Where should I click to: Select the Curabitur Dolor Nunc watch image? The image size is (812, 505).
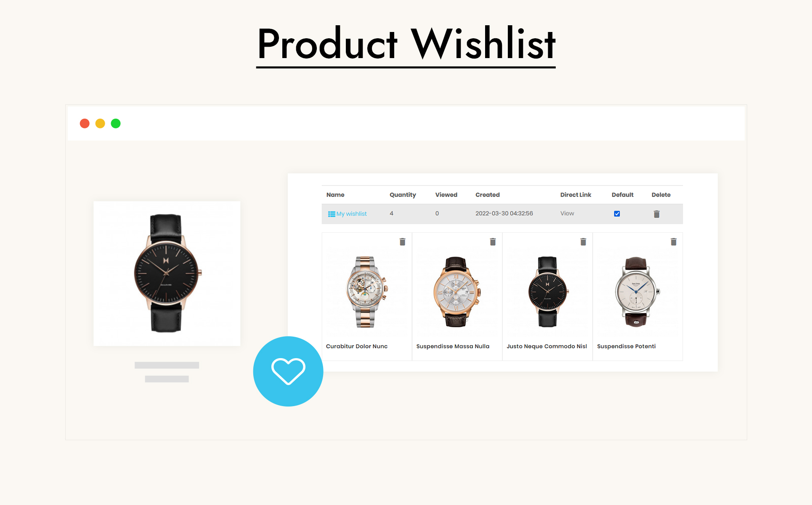(366, 292)
